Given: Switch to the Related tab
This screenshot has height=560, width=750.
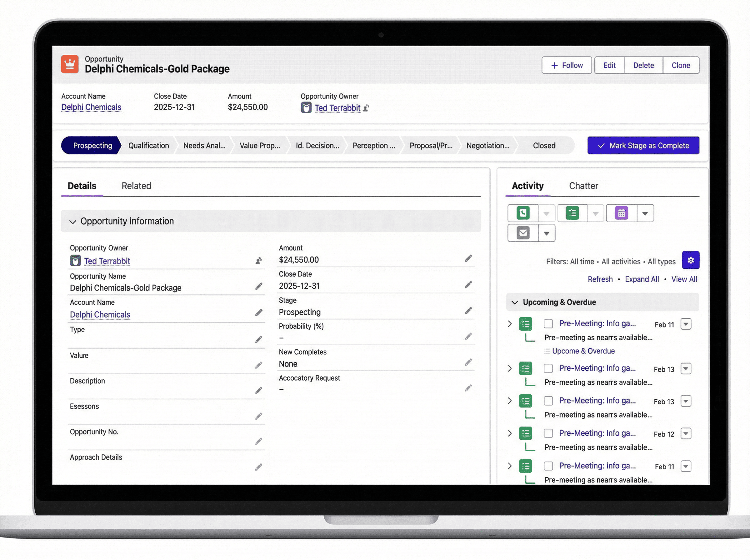Looking at the screenshot, I should pos(136,186).
